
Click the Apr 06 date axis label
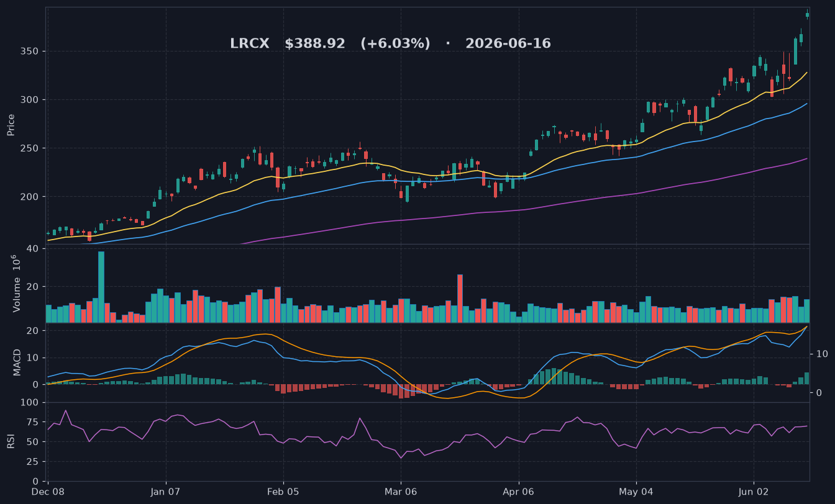point(519,492)
